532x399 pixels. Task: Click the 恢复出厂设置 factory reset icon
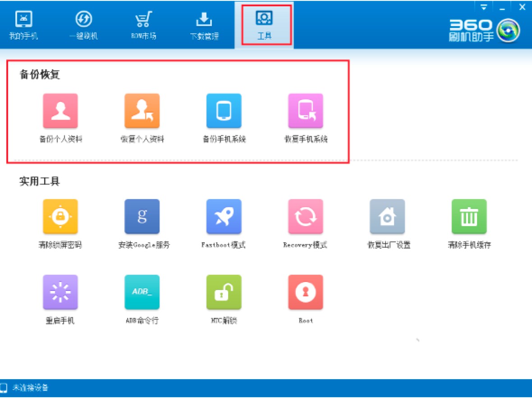click(387, 217)
